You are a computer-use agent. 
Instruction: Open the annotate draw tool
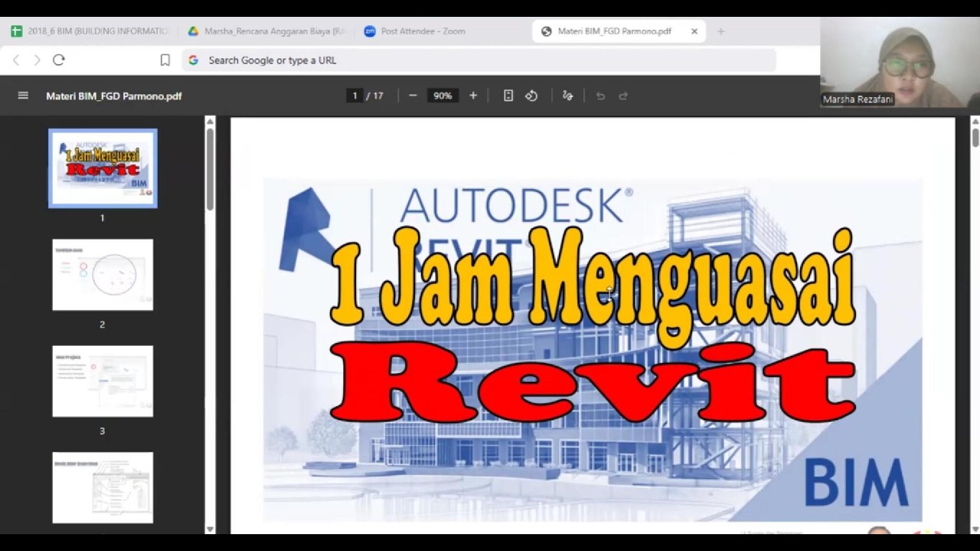tap(567, 96)
